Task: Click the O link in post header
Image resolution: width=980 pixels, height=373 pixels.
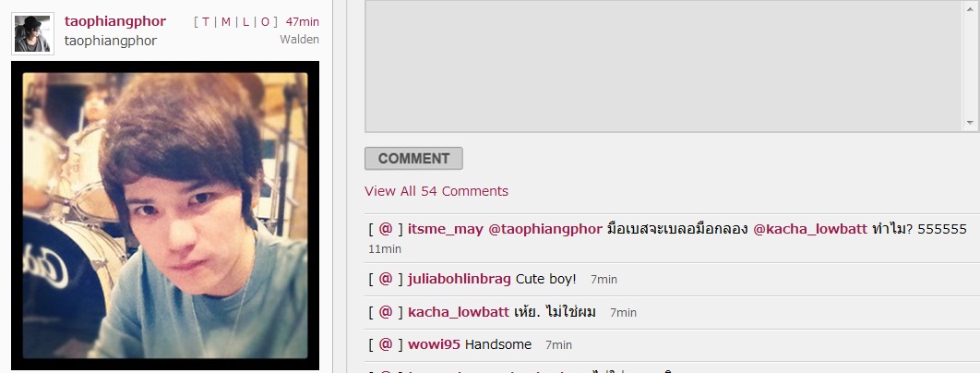Action: coord(265,22)
